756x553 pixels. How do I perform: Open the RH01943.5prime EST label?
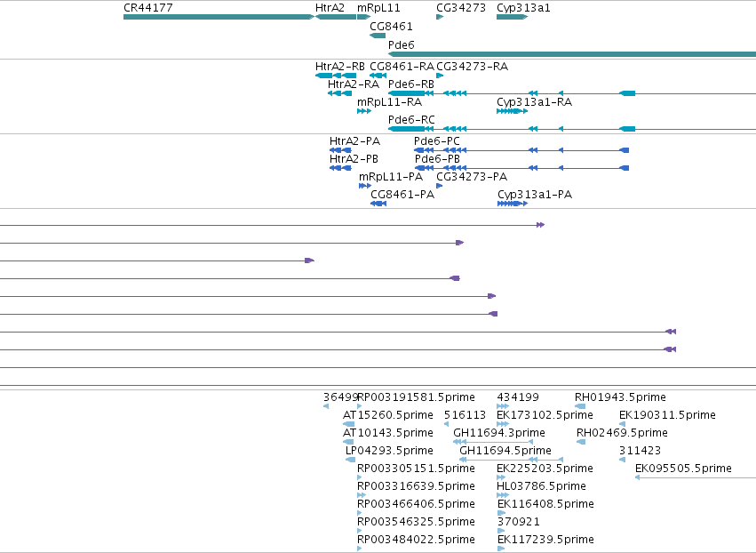(620, 397)
